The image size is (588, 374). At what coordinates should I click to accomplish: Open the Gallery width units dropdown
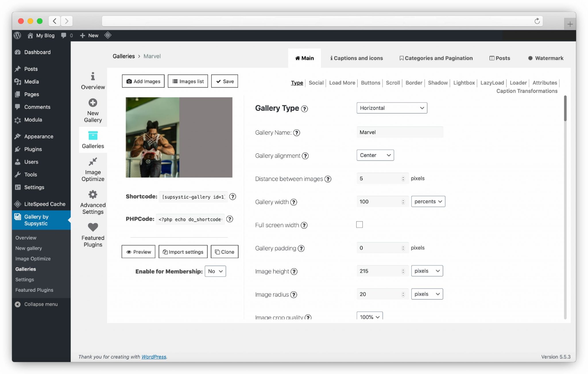pos(428,201)
